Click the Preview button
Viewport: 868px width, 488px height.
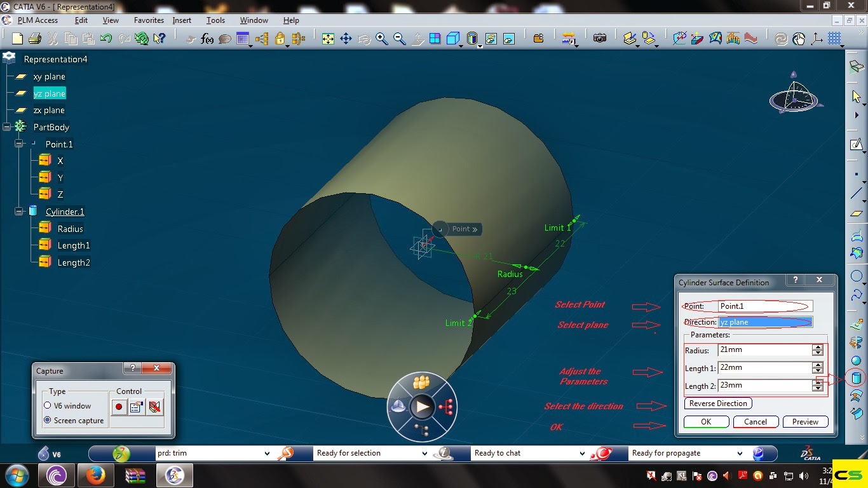click(806, 422)
